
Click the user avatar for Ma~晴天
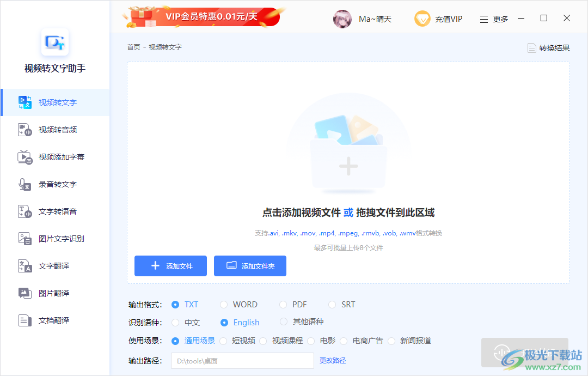coord(342,18)
